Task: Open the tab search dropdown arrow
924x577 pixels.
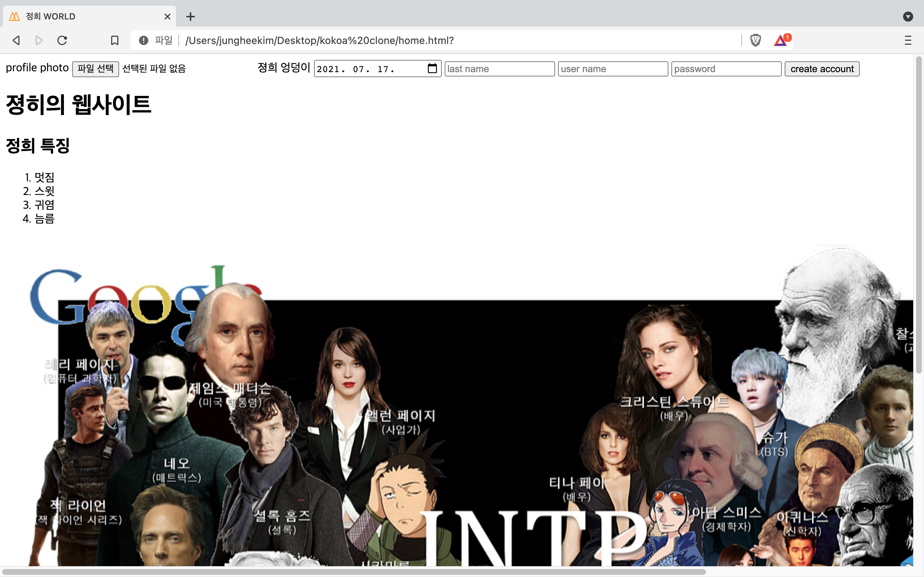Action: coord(908,17)
